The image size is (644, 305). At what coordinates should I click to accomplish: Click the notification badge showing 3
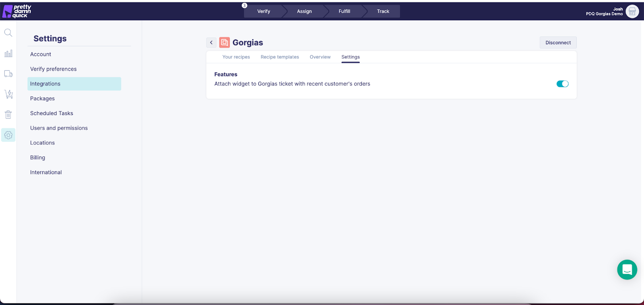coord(244,6)
